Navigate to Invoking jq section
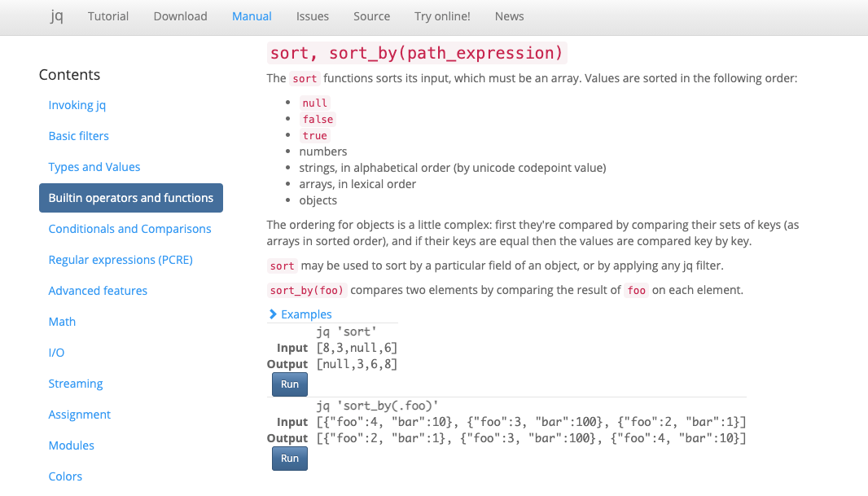The image size is (868, 496). tap(77, 104)
